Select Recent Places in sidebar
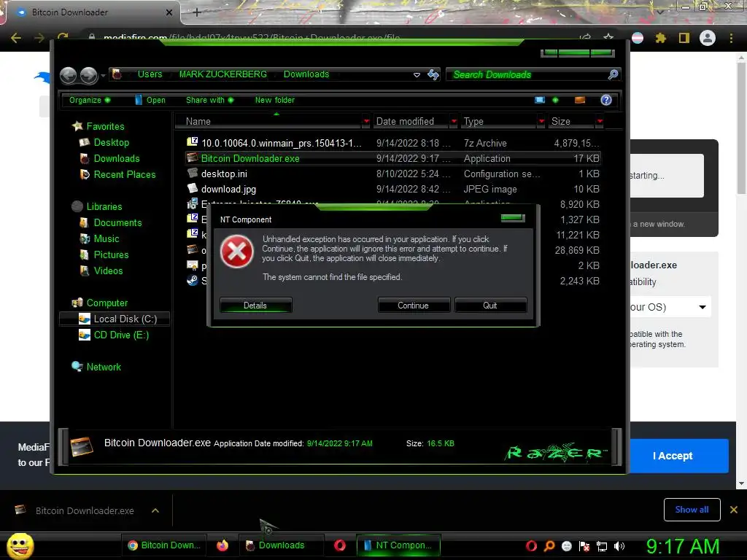 coord(124,175)
